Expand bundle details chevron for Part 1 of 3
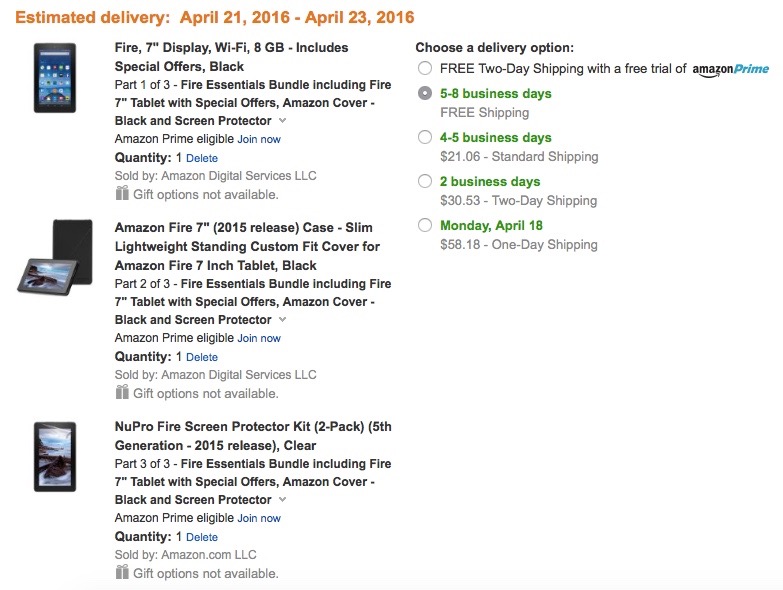This screenshot has width=783, height=590. pyautogui.click(x=283, y=121)
